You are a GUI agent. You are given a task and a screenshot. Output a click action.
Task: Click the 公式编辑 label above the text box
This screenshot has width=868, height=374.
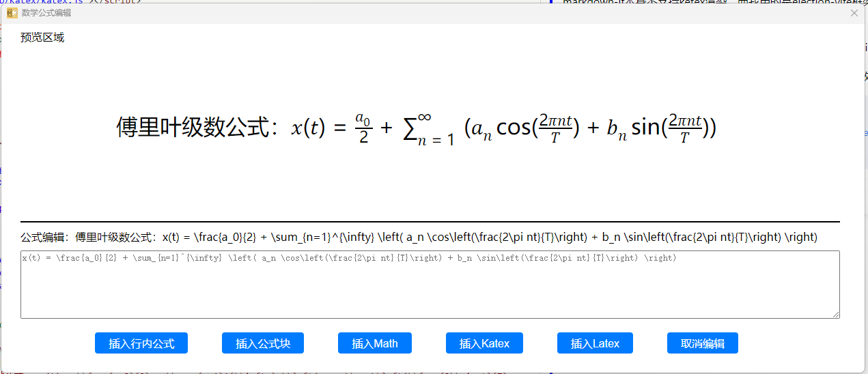pos(42,238)
